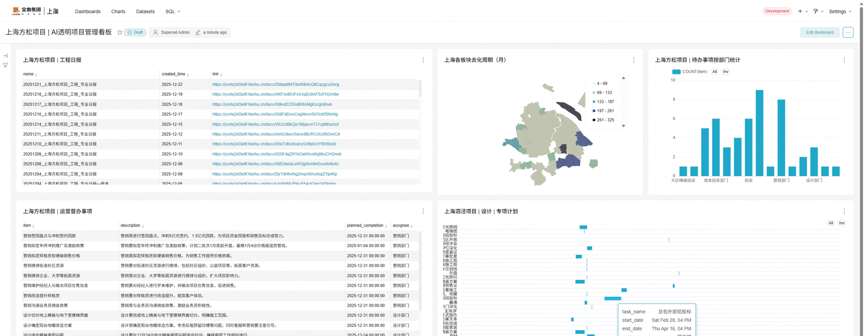Expand the SQL dropdown menu
The height and width of the screenshot is (336, 868).
172,12
